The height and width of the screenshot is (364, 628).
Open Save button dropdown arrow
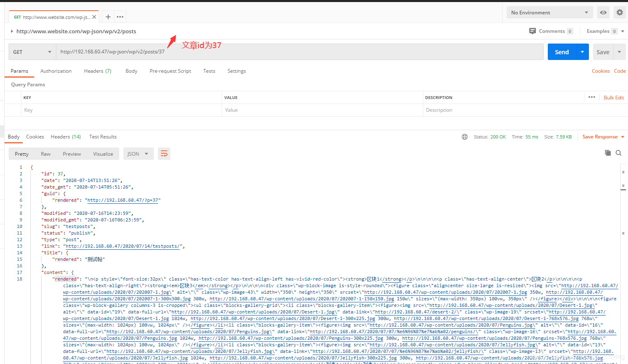pos(619,52)
